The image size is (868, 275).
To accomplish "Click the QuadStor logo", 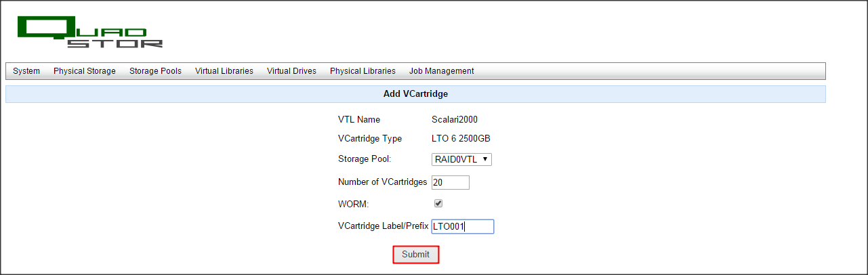I will pos(89,32).
